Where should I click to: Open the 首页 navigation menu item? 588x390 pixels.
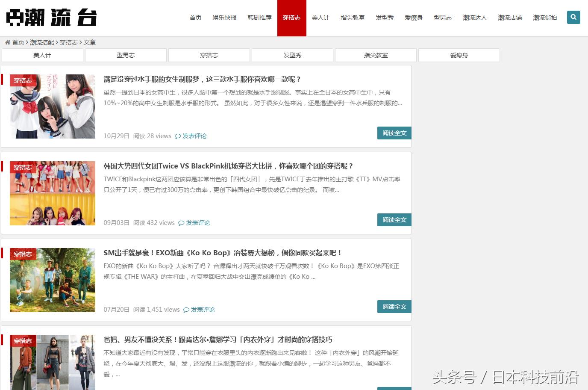pyautogui.click(x=195, y=18)
